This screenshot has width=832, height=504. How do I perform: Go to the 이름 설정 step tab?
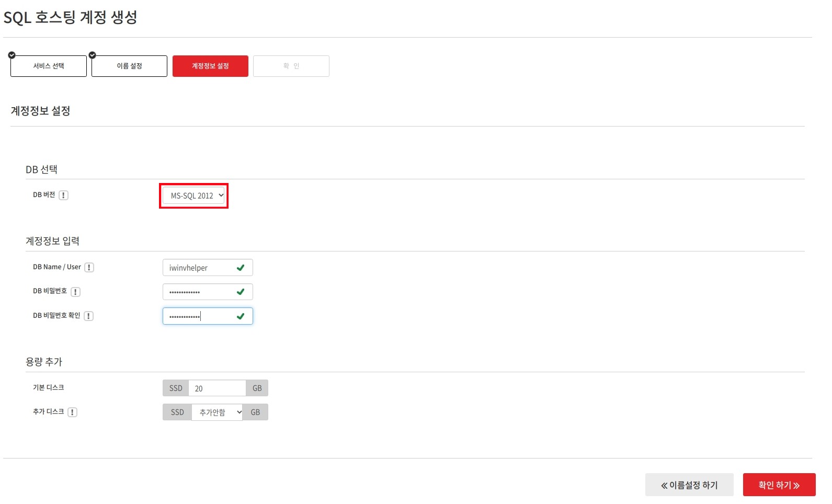coord(130,66)
